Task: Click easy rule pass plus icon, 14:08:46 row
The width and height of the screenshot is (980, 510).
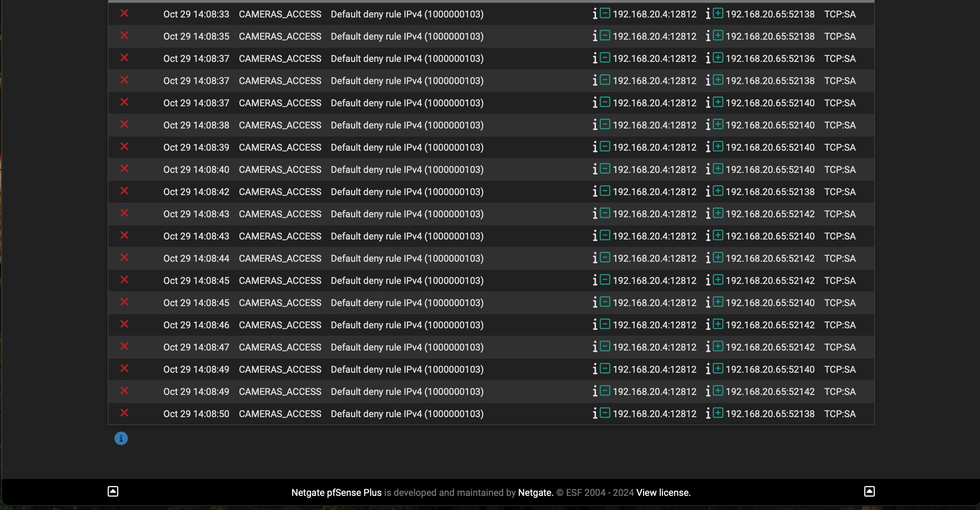Action: (x=718, y=324)
